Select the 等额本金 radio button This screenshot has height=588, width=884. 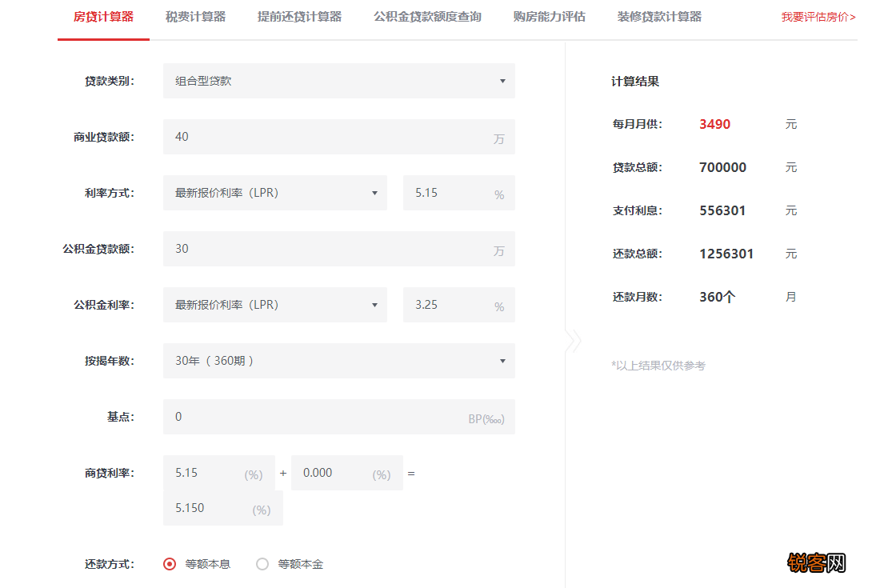coord(262,564)
